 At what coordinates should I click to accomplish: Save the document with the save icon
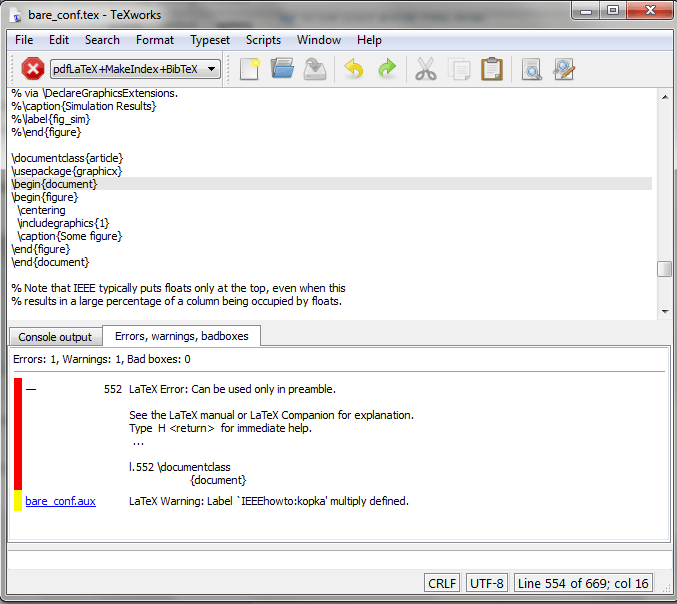click(315, 69)
